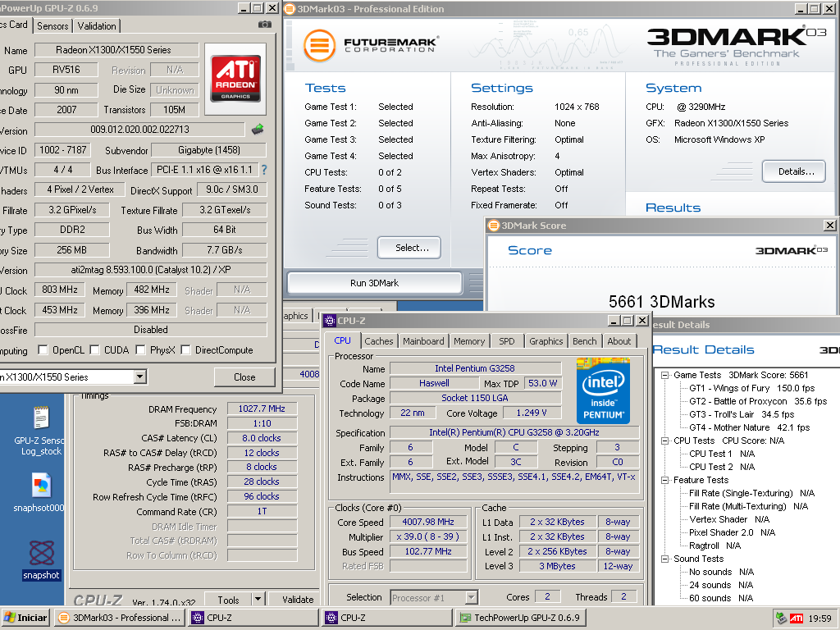Select the Pixel Shader 2.0 result row
This screenshot has height=630, width=840.
tap(732, 532)
